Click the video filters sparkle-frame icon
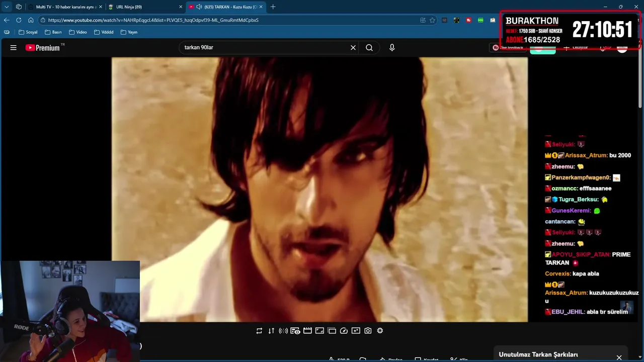The image size is (644, 362). (x=356, y=331)
